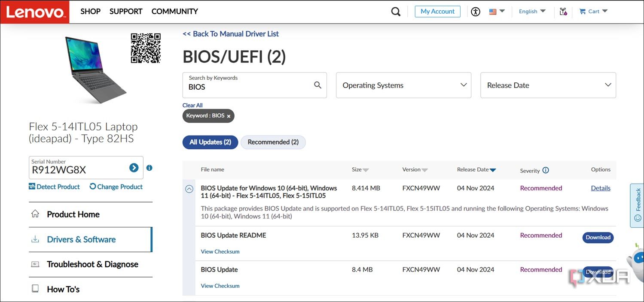Click the Lenovo logo

coord(35,12)
